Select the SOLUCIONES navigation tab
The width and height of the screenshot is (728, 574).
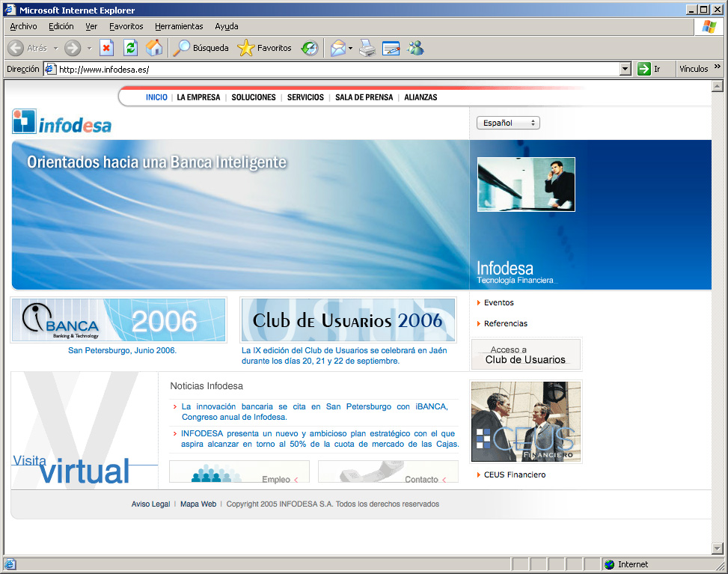[254, 97]
